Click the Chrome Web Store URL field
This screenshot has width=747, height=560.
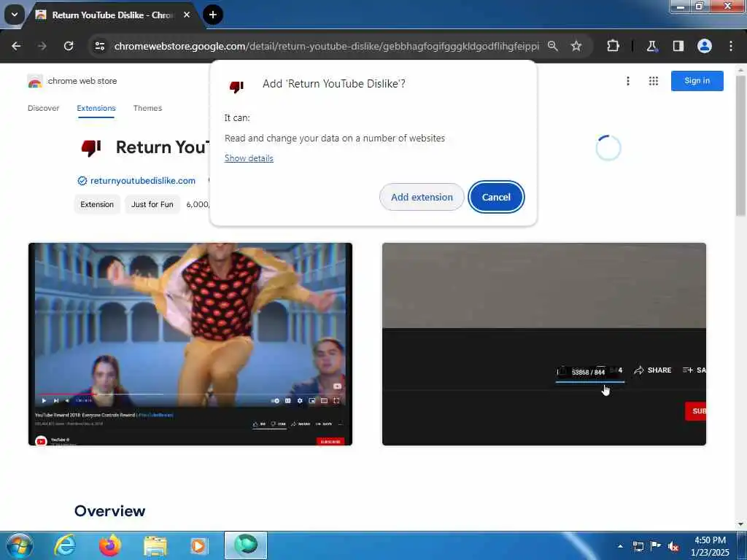coord(326,46)
